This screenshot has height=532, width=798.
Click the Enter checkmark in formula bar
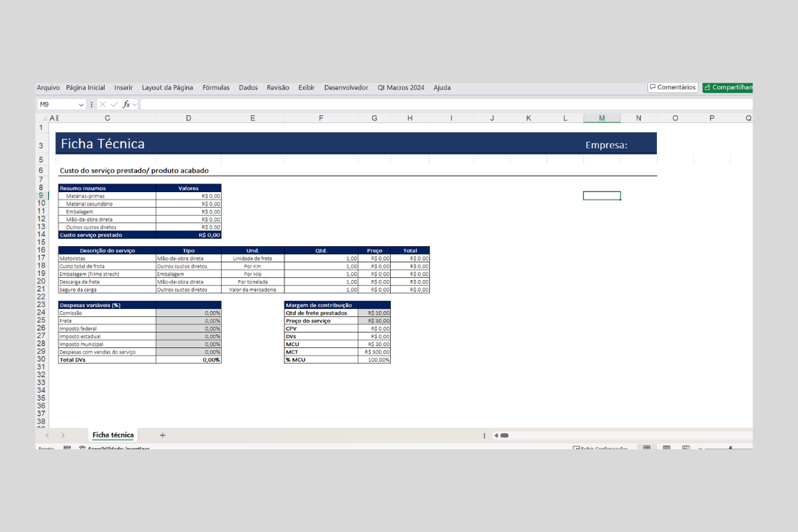[114, 105]
